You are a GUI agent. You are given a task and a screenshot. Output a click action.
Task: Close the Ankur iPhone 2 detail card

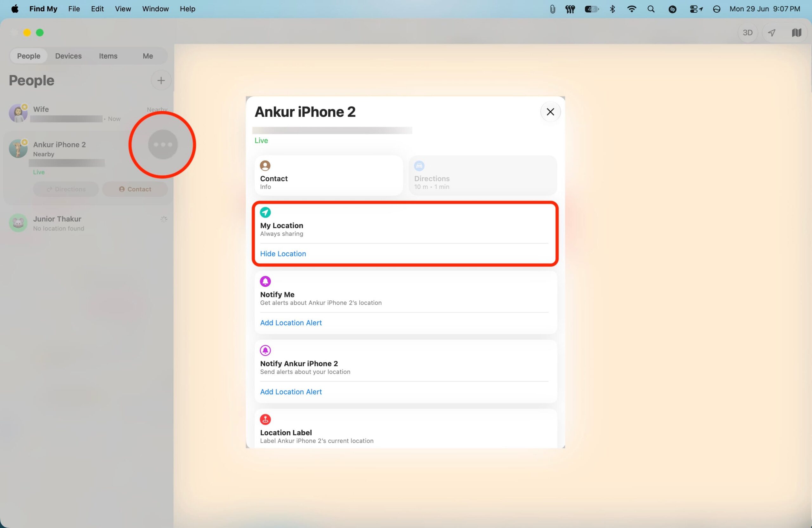click(550, 112)
